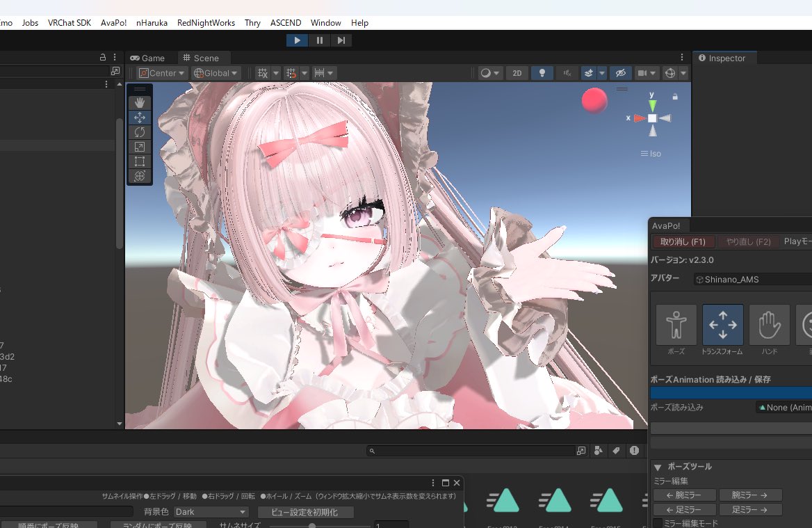Viewport: 812px width, 528px height.
Task: Toggle scene effects (skybox, fog) icon
Action: point(589,73)
